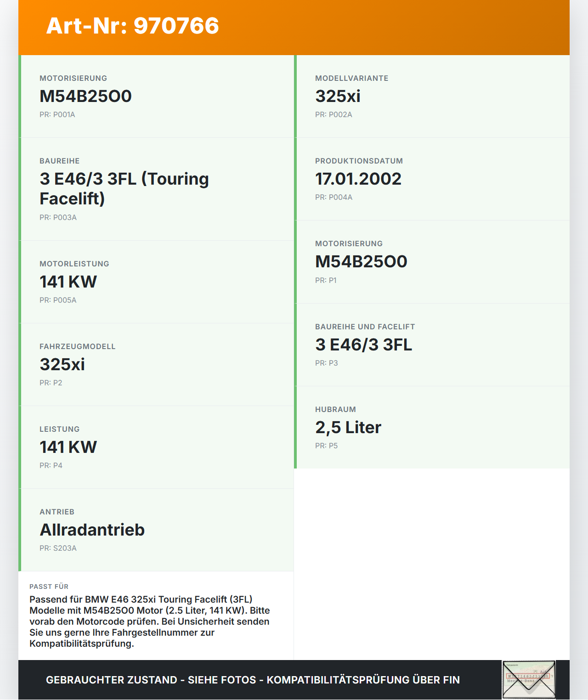
Task: Click the PR: P001A label
Action: [57, 115]
